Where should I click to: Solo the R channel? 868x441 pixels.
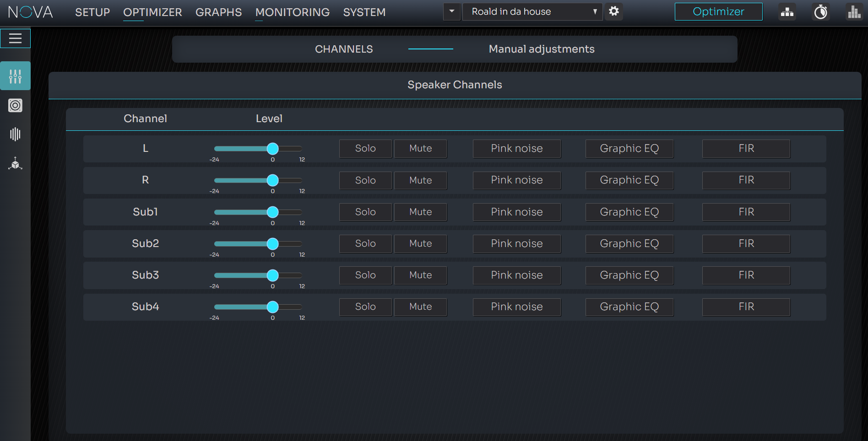tap(365, 180)
